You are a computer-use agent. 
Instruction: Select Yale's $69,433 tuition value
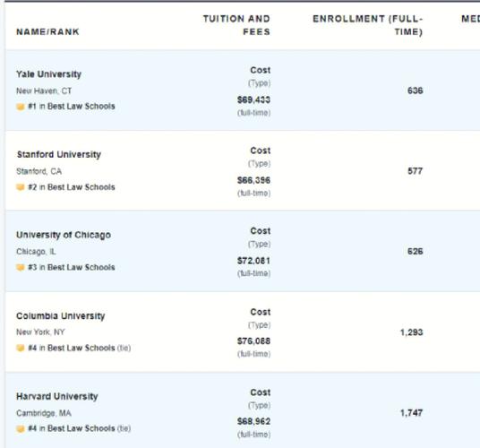coord(253,99)
